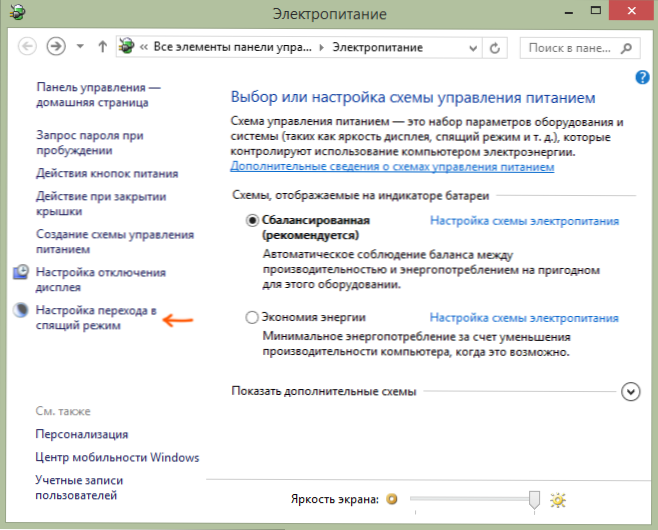
Task: Open recent locations dropdown arrow
Action: pos(80,46)
